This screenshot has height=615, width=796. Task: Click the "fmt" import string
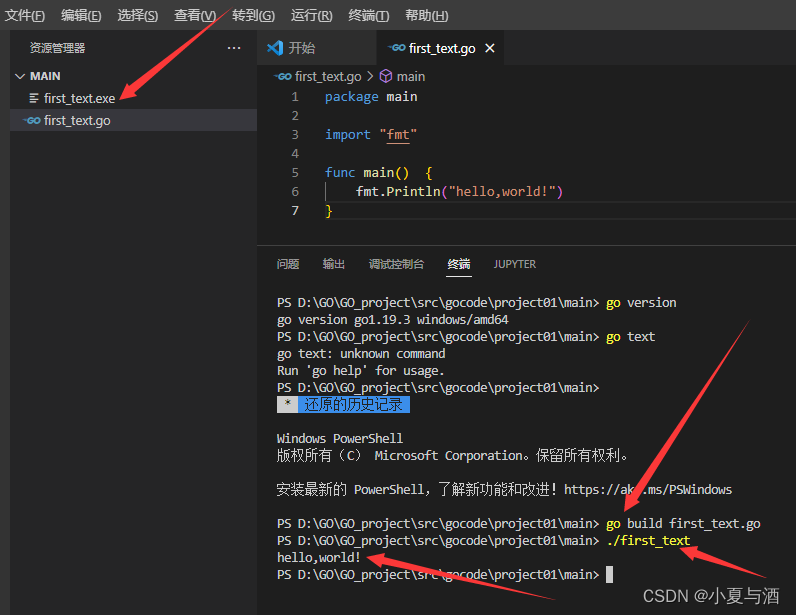point(398,135)
